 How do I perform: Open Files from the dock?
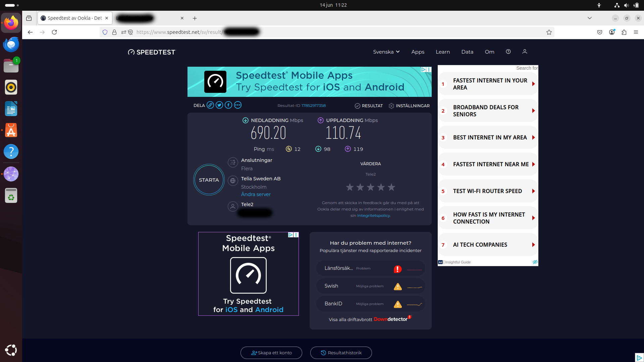[11, 66]
